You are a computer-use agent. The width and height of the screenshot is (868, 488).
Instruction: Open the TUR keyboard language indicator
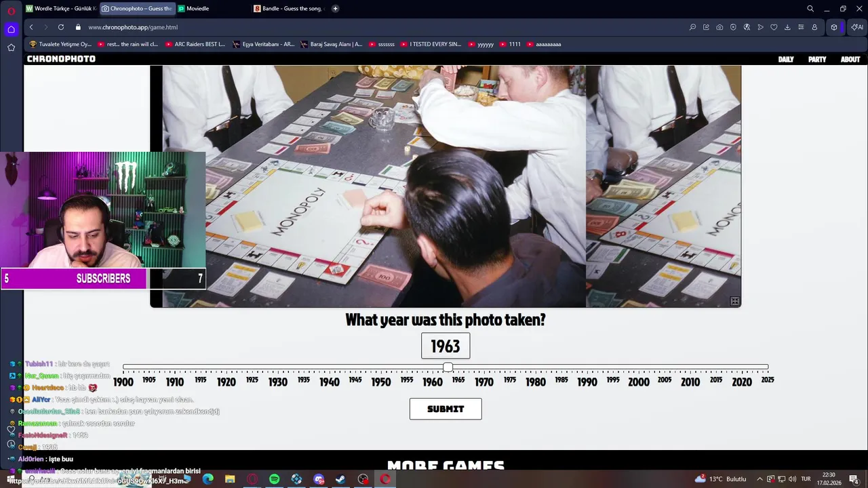[806, 479]
